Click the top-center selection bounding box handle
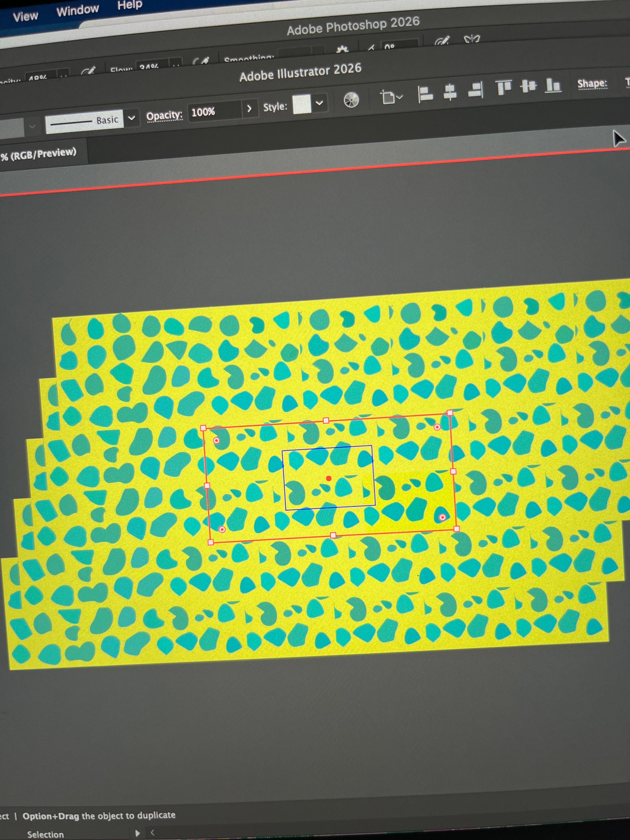630x840 pixels. click(x=326, y=420)
